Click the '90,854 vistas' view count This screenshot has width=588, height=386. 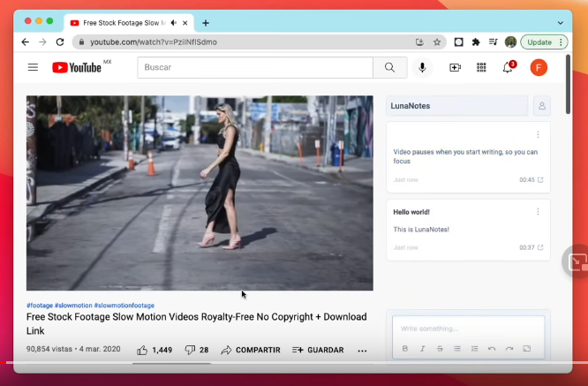49,349
